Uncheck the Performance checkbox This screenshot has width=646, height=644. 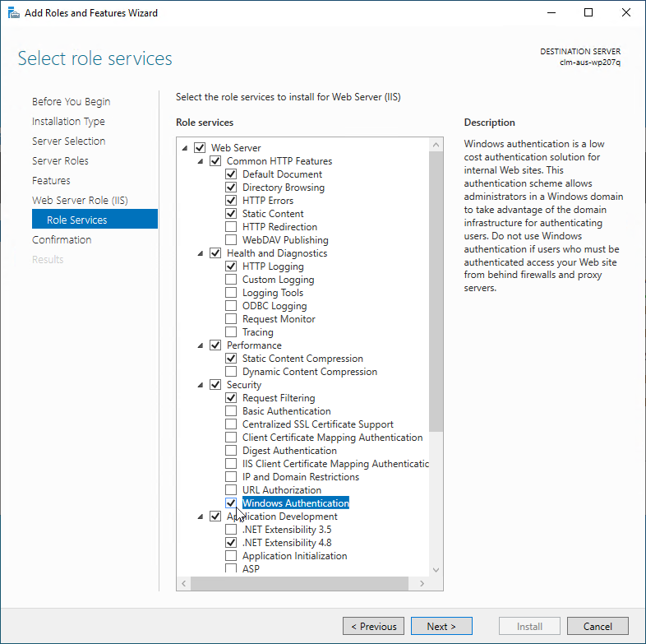(x=215, y=345)
